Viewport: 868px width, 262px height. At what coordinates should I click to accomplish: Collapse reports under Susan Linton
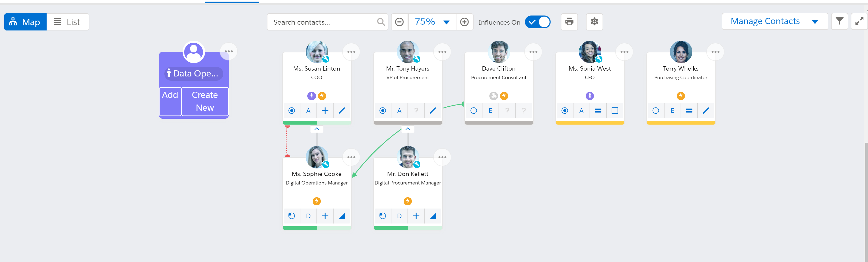coord(317,129)
